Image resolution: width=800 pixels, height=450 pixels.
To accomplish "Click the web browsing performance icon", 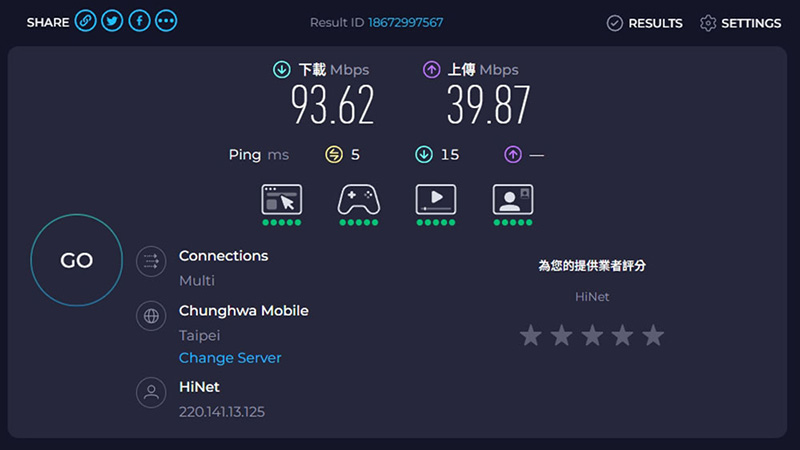I will pos(281,199).
